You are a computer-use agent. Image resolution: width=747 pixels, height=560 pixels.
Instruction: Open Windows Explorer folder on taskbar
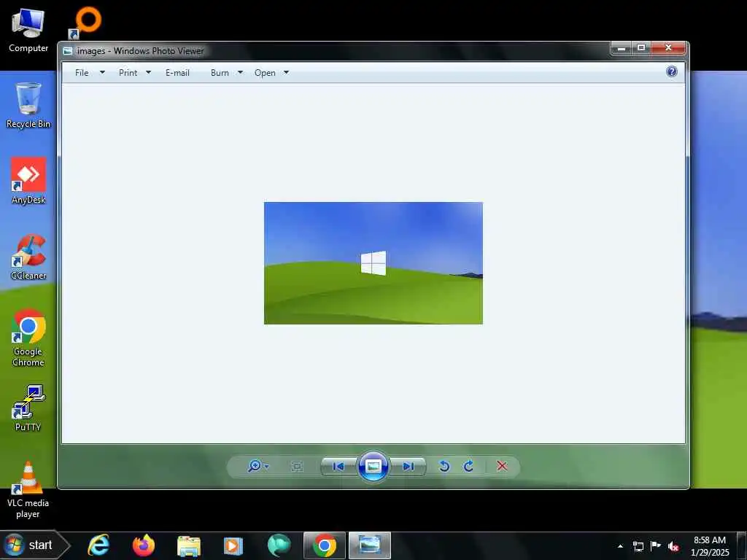click(189, 545)
